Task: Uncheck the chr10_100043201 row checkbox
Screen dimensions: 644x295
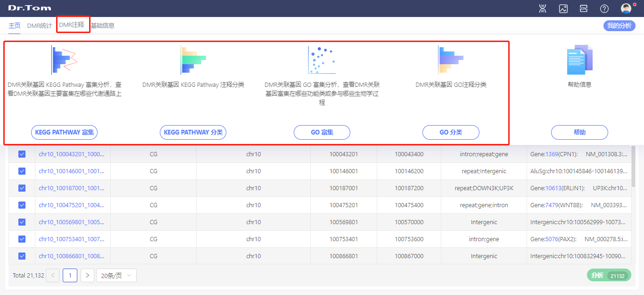Action: click(x=22, y=154)
